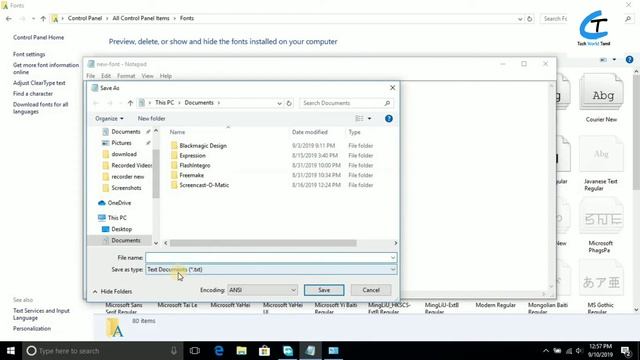Click Adjust ClearType text link
Viewport: 640px width, 360px height.
coord(39,83)
